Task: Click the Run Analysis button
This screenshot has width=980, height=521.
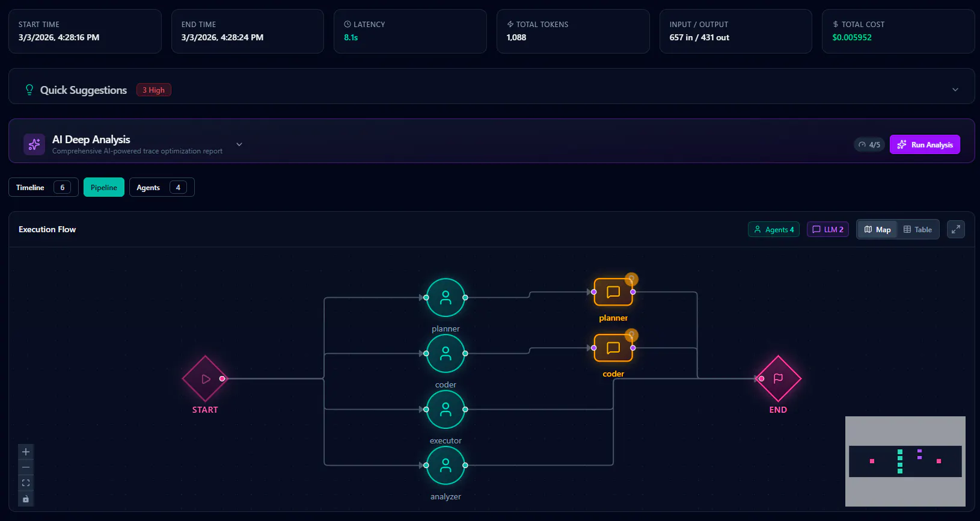Action: [x=925, y=144]
